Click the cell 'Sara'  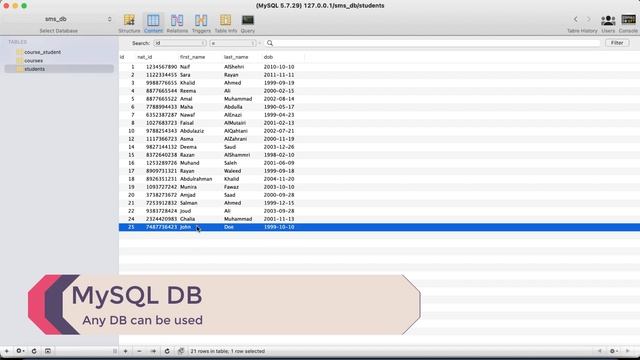click(x=185, y=75)
